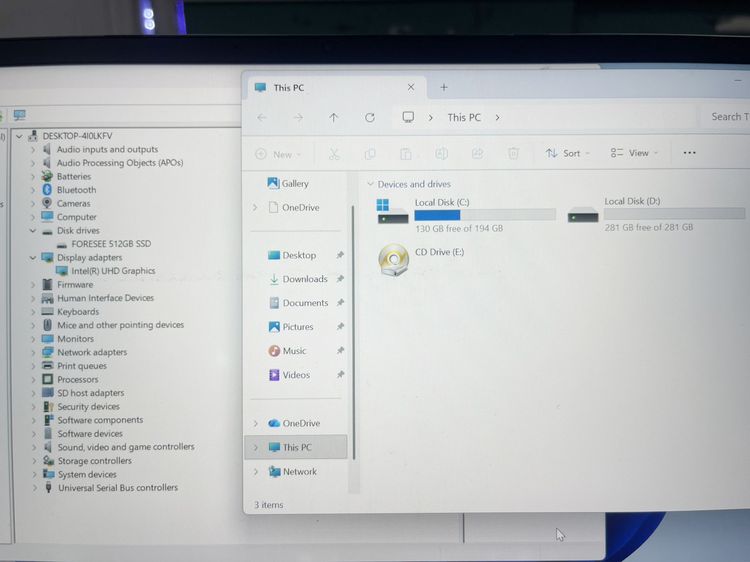Unpin Desktop via its pin icon
This screenshot has height=562, width=750.
click(340, 255)
